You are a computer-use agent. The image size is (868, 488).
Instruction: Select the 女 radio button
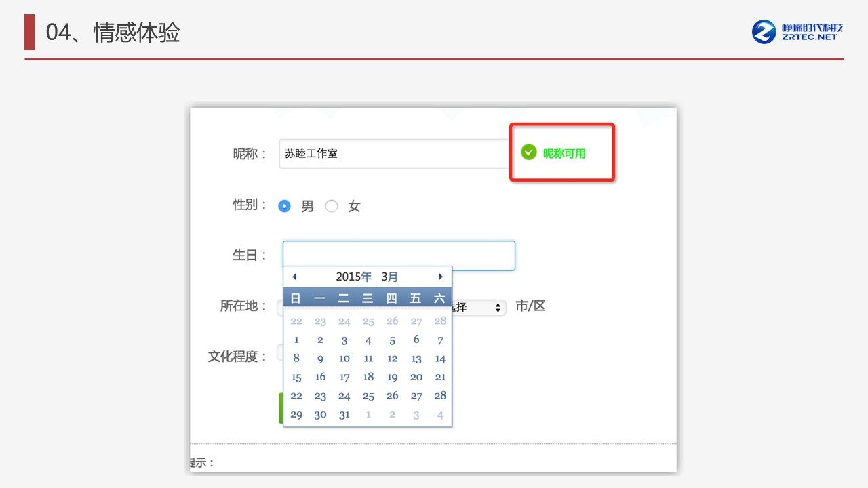click(332, 206)
